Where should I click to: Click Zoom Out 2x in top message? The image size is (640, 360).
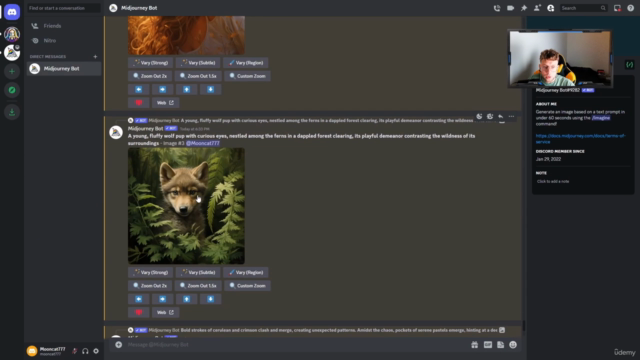click(x=150, y=76)
